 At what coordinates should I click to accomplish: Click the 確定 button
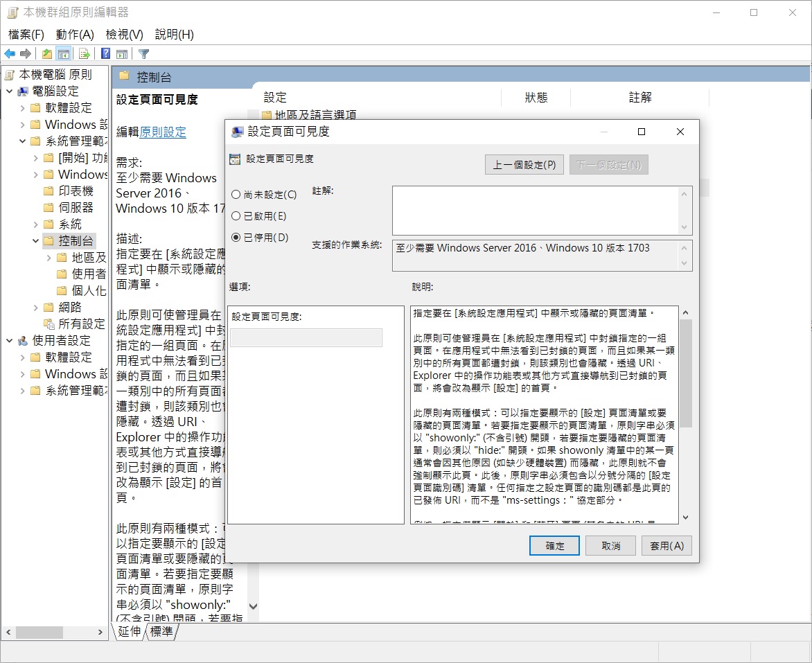tap(555, 546)
